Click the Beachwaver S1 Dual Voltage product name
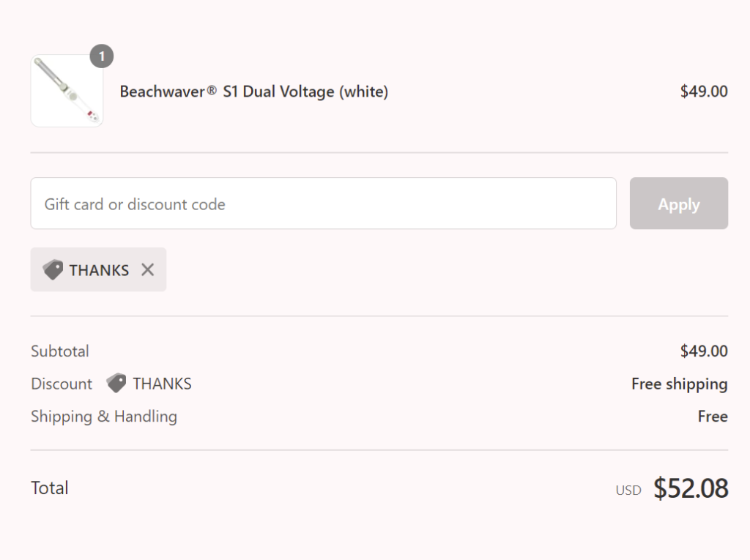 [253, 92]
